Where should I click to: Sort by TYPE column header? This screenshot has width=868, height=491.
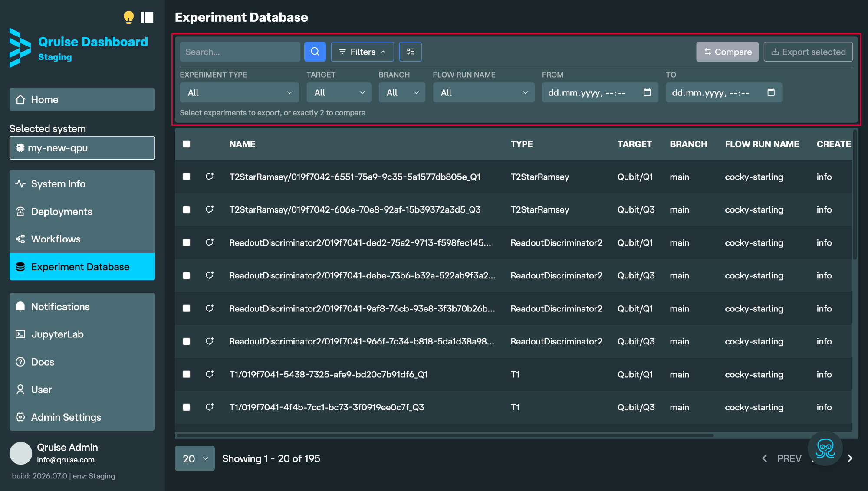(x=522, y=144)
